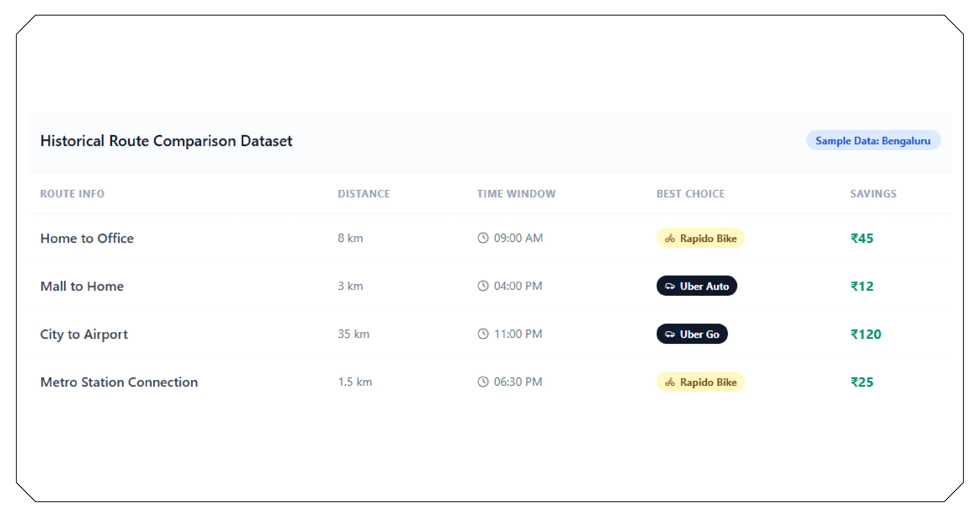
Task: Select the Sample Data: Bengaluru badge
Action: pos(873,141)
